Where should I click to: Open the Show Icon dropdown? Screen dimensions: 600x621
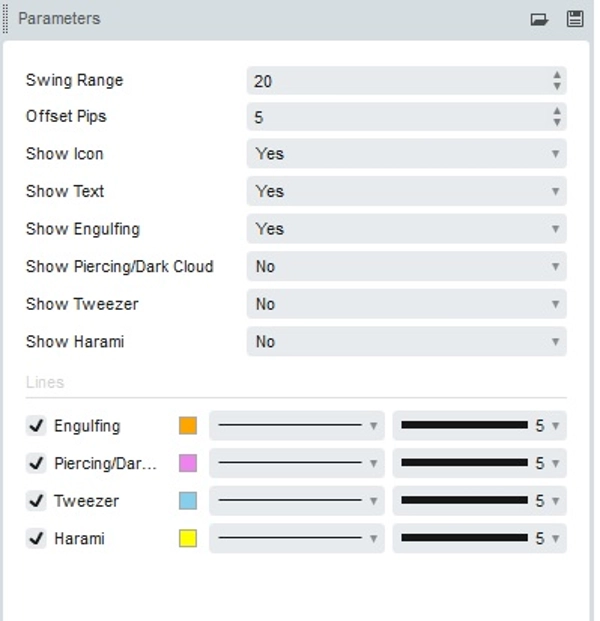coord(406,154)
